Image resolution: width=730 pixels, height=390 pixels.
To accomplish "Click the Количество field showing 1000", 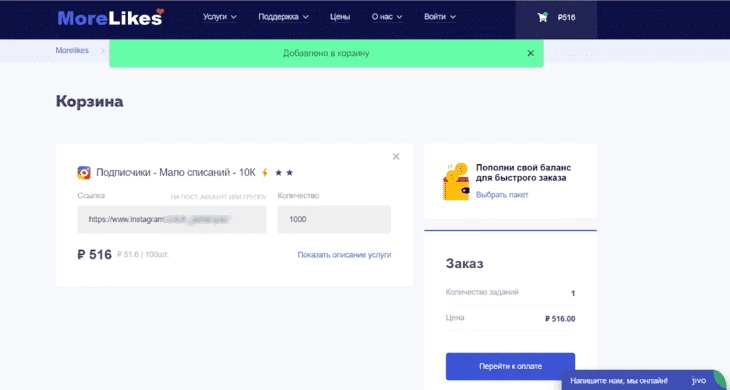I will tap(334, 219).
